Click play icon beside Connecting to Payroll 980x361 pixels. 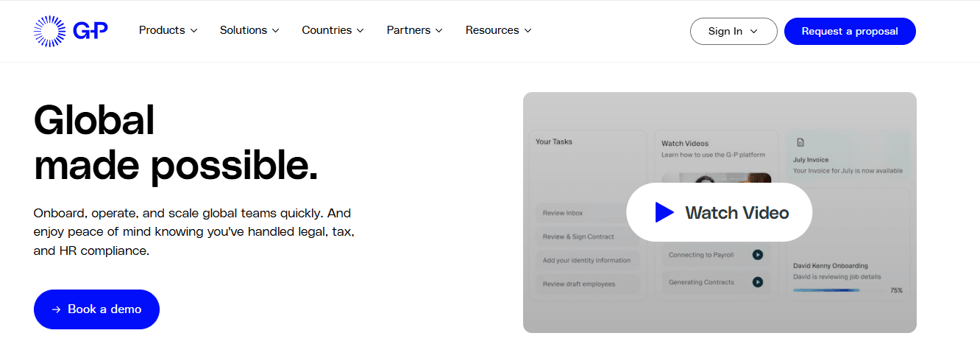[757, 255]
